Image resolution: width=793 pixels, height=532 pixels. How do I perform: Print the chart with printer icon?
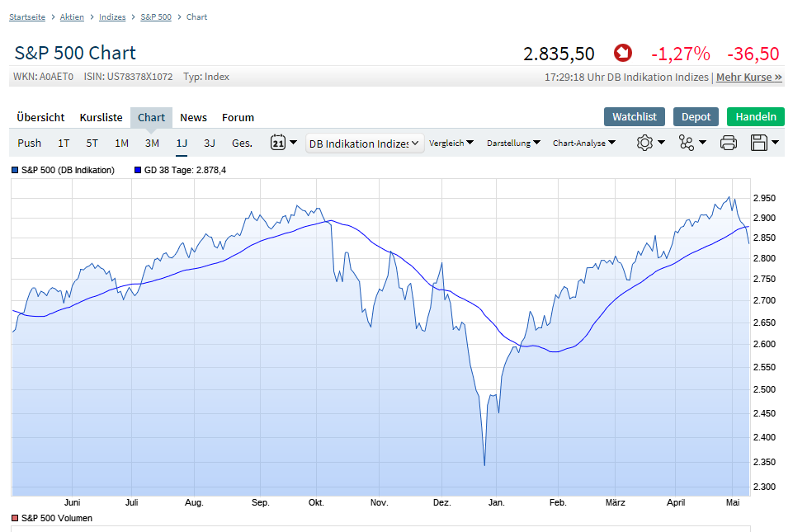coord(729,143)
